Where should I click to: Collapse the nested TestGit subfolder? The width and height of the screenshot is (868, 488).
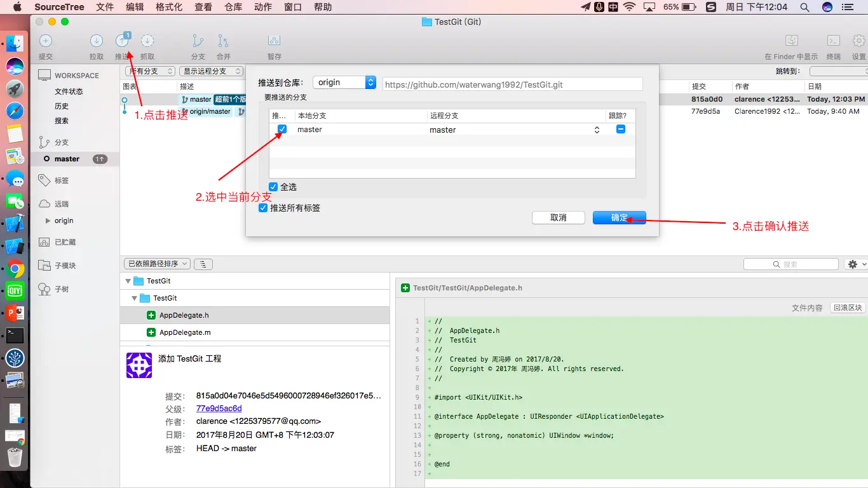click(135, 298)
